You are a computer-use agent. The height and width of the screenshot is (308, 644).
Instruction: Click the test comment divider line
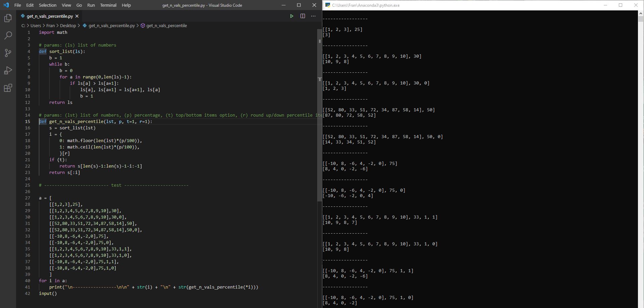tap(114, 185)
